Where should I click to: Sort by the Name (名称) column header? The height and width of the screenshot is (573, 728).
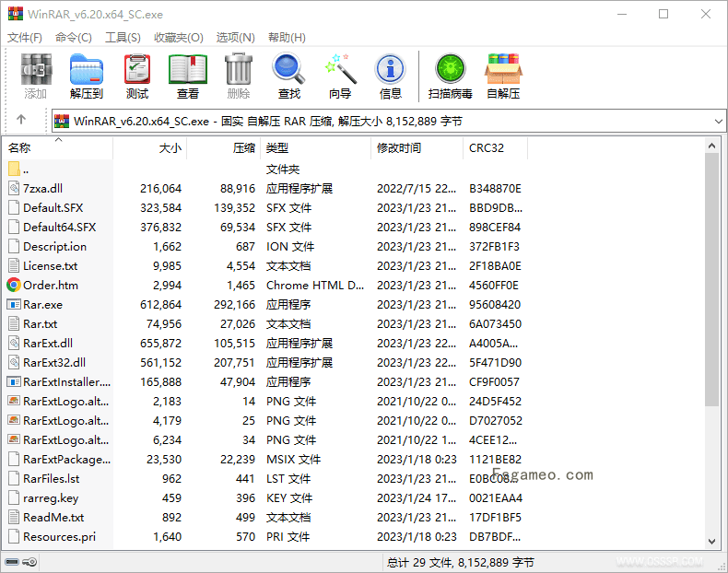point(58,148)
